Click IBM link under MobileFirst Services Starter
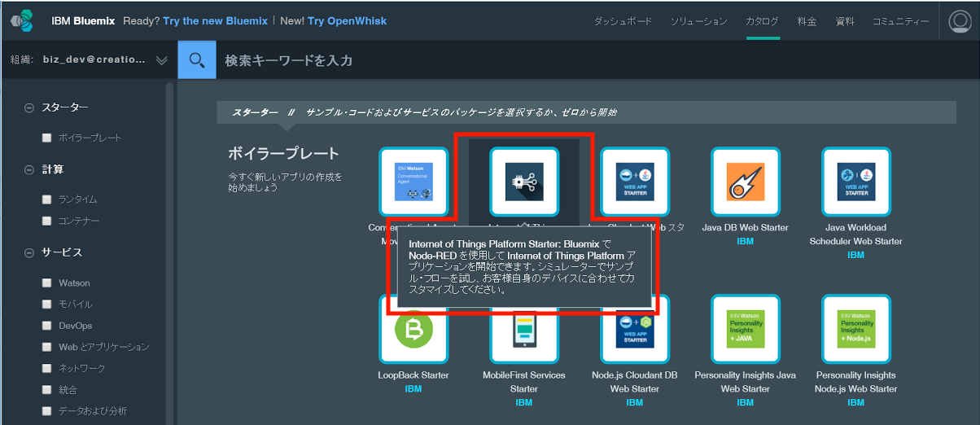The height and width of the screenshot is (425, 980). click(x=524, y=402)
